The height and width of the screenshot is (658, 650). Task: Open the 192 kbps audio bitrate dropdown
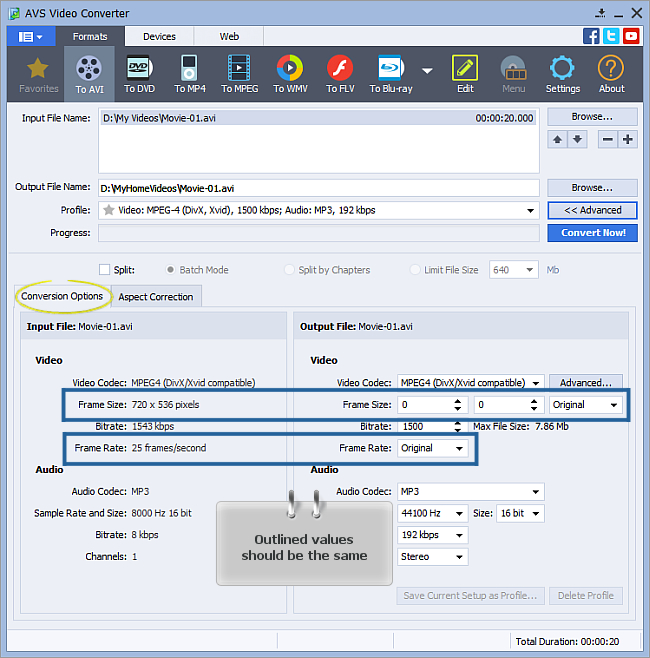pyautogui.click(x=459, y=535)
